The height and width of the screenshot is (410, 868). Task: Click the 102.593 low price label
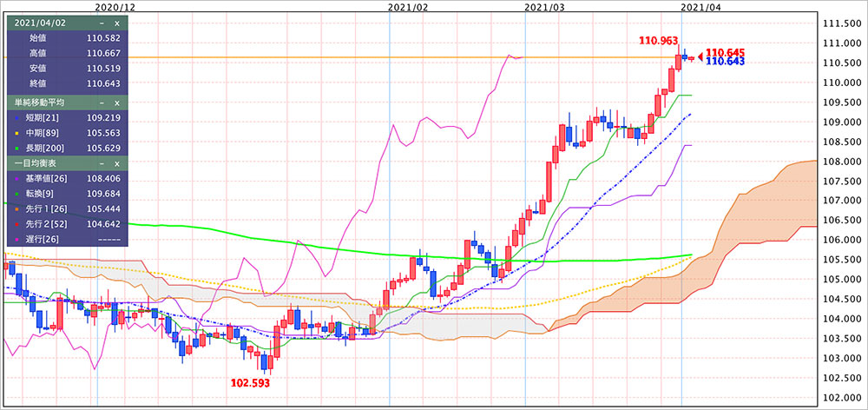pyautogui.click(x=251, y=381)
